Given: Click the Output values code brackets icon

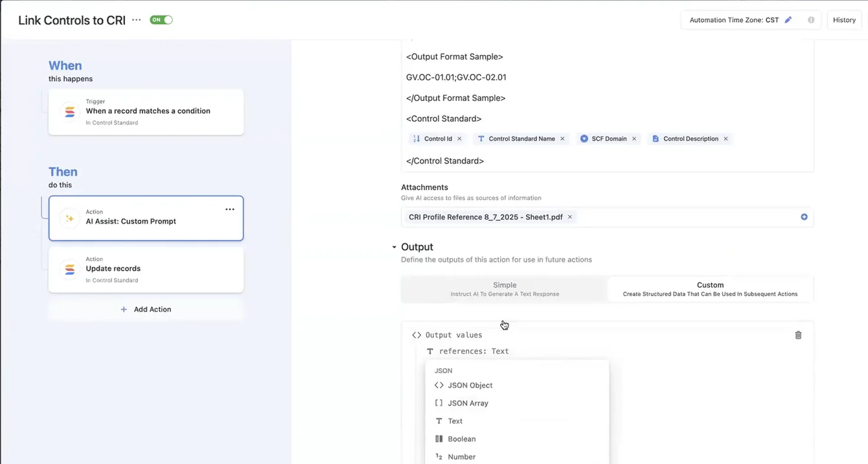Looking at the screenshot, I should click(x=417, y=335).
